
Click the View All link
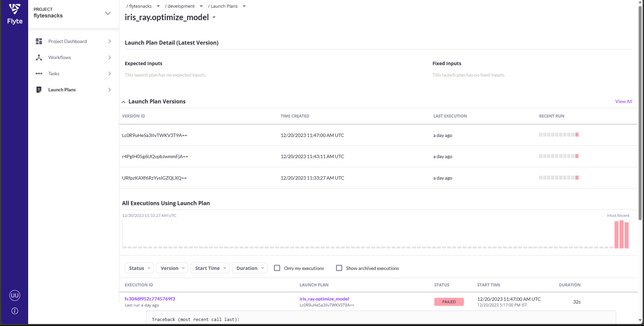click(623, 101)
